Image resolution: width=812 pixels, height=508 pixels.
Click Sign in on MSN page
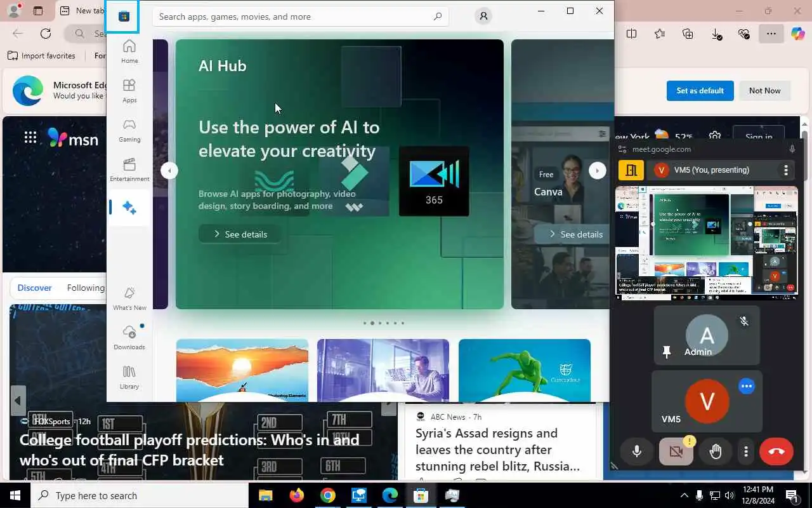759,137
